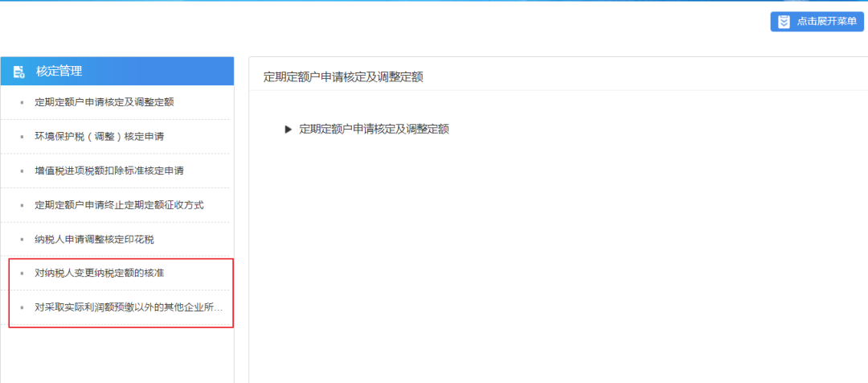Expand the triangle arrow before 定期定额户申请核定及调整定额

(x=288, y=130)
